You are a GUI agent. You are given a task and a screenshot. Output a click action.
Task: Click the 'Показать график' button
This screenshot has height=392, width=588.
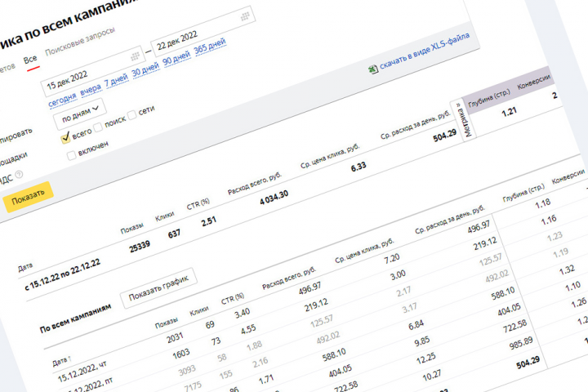coord(158,288)
